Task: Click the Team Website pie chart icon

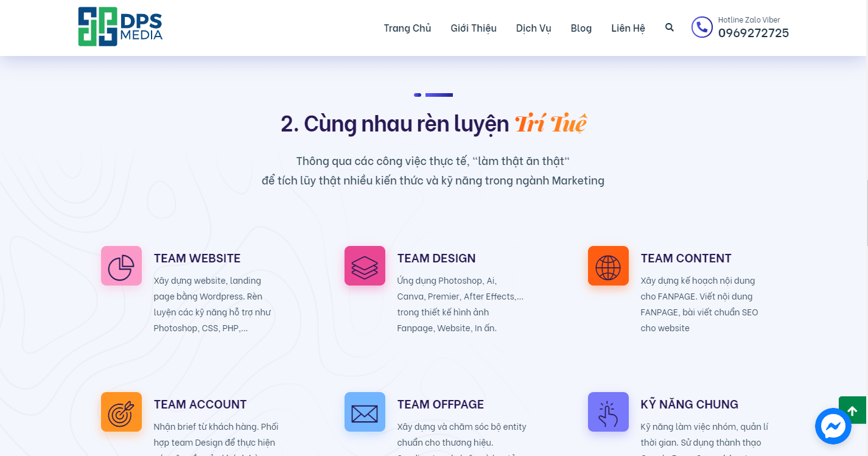Action: click(x=121, y=266)
